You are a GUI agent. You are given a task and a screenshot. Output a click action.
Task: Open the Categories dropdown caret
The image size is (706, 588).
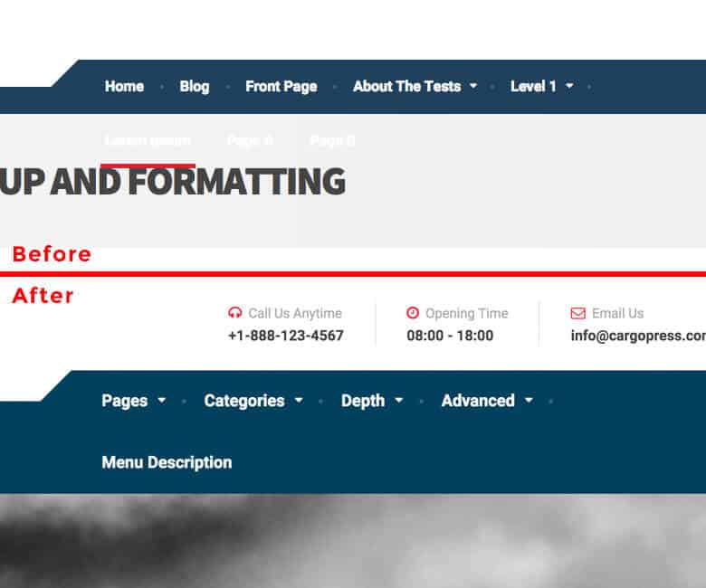pos(299,401)
